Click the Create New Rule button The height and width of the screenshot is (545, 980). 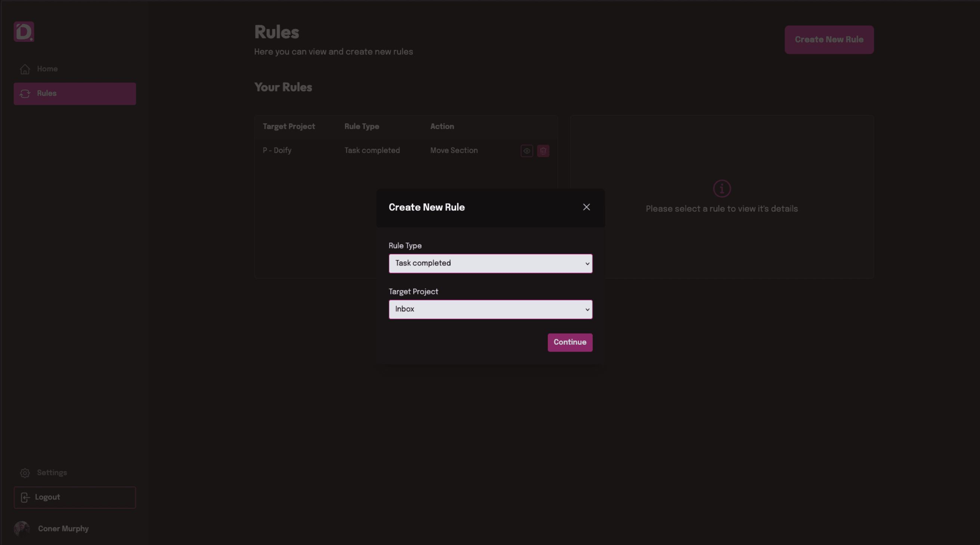pyautogui.click(x=829, y=40)
